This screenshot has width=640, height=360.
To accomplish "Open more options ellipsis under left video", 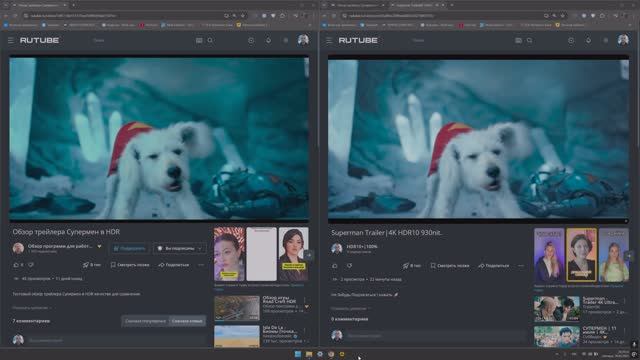I will coord(201,265).
